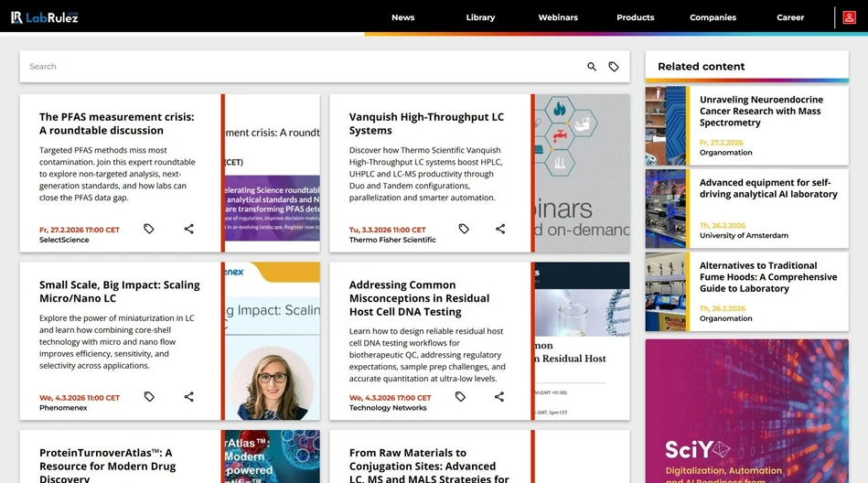The image size is (868, 483).
Task: Open the News menu
Action: point(402,17)
